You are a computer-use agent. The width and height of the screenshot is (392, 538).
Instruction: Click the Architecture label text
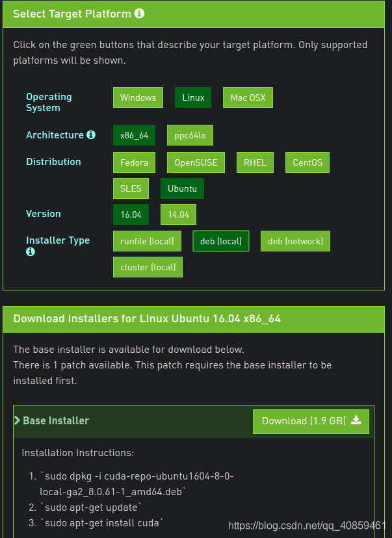click(55, 135)
